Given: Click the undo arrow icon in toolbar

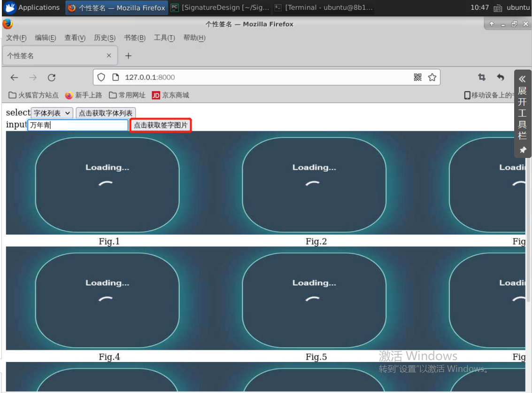Looking at the screenshot, I should point(501,78).
